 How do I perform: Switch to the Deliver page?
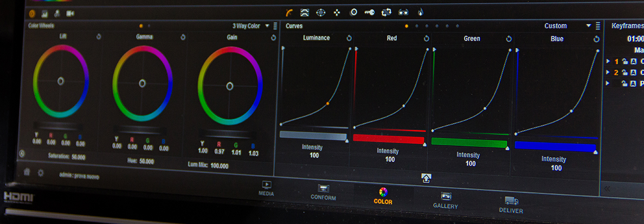[x=511, y=204]
